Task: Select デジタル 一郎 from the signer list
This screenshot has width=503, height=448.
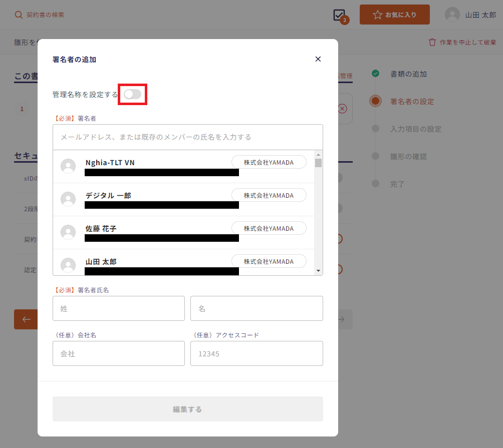Action: click(108, 195)
